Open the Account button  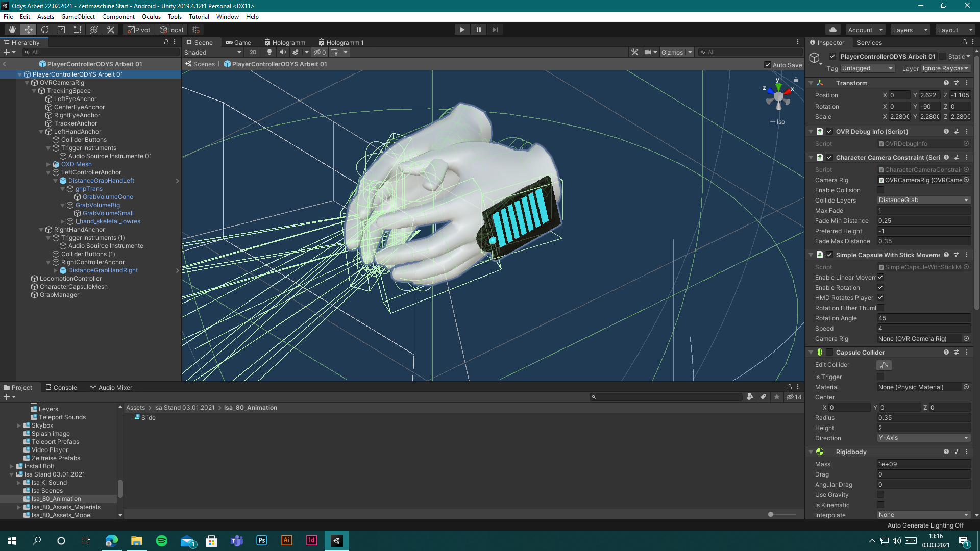coord(865,30)
